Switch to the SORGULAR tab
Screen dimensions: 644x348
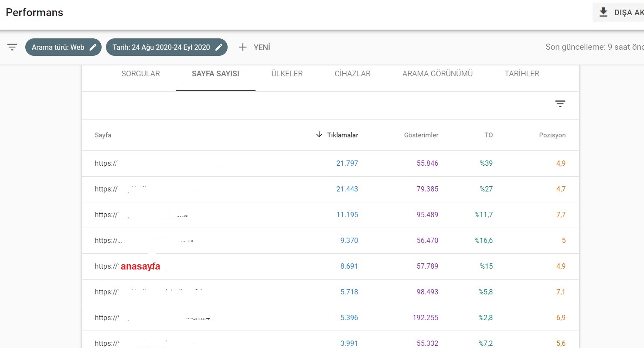[140, 74]
